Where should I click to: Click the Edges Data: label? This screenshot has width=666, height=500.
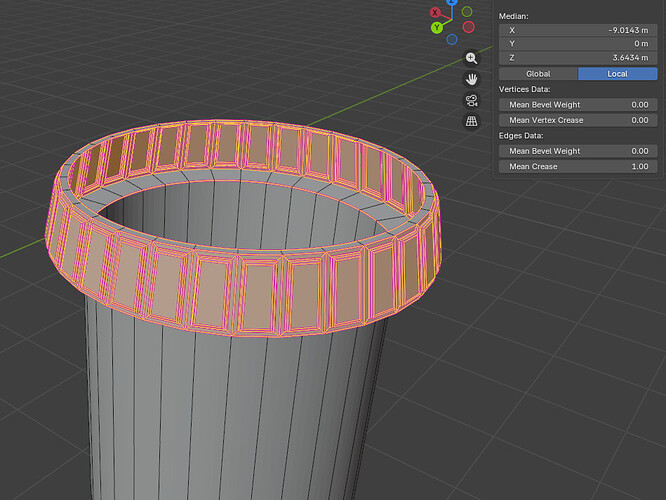tap(521, 136)
